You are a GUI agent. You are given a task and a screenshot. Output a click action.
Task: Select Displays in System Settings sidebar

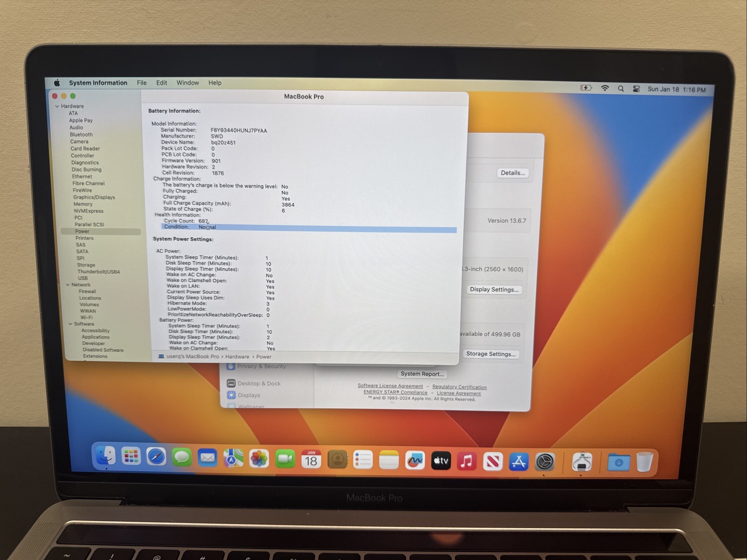coord(249,395)
